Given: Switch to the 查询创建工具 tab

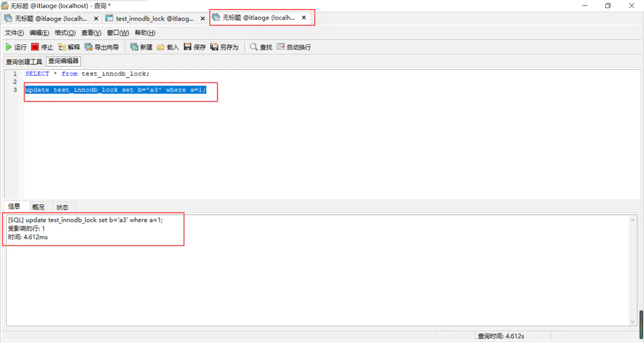Looking at the screenshot, I should point(24,62).
